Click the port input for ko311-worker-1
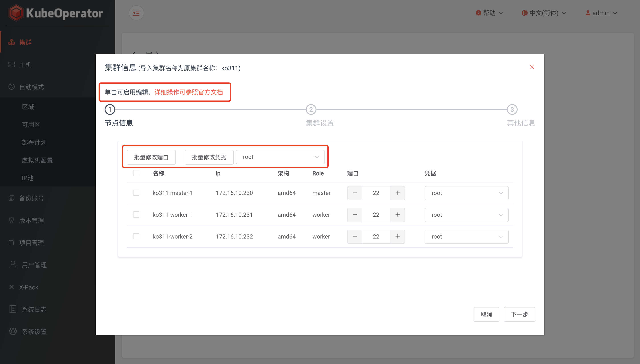 click(x=376, y=215)
